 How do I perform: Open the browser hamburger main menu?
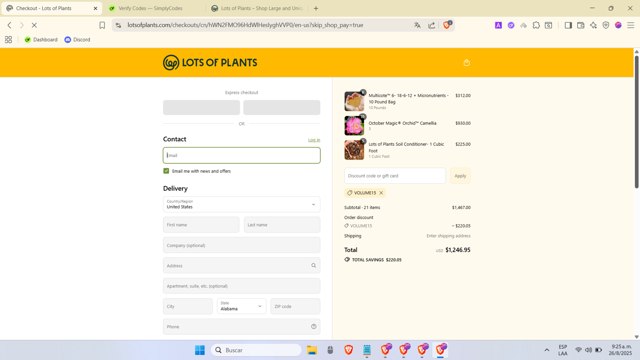pyautogui.click(x=631, y=25)
